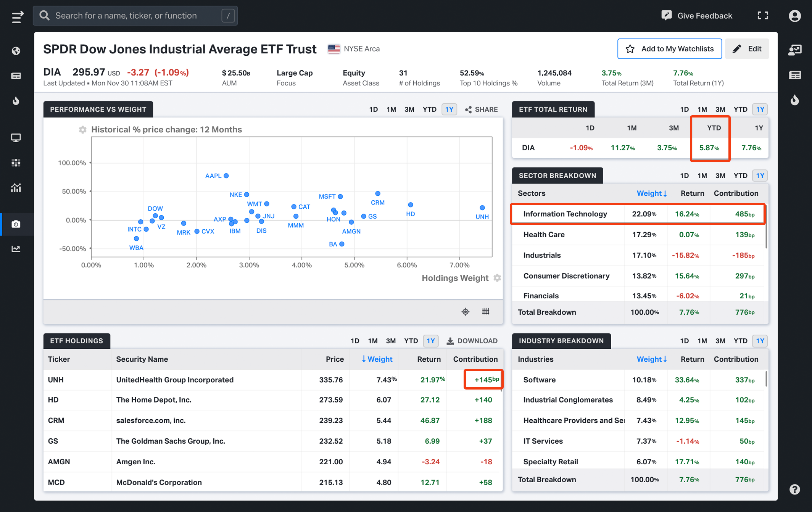This screenshot has height=512, width=812.
Task: Open the Holdings Weight axis gear settings
Action: pos(497,278)
